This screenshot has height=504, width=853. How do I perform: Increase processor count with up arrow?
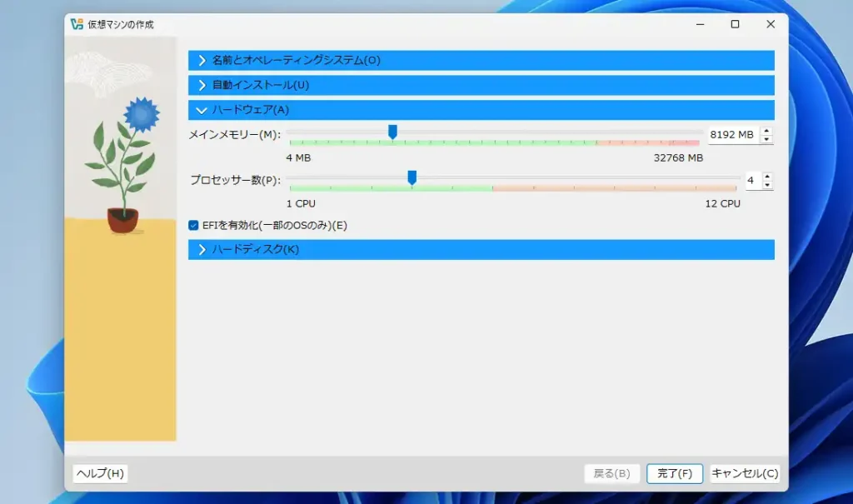(767, 176)
